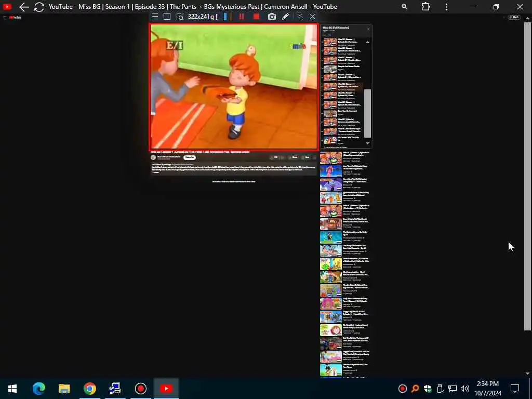Screen dimensions: 532x399
Task: Open Google Chrome from taskbar
Action: pos(89,389)
